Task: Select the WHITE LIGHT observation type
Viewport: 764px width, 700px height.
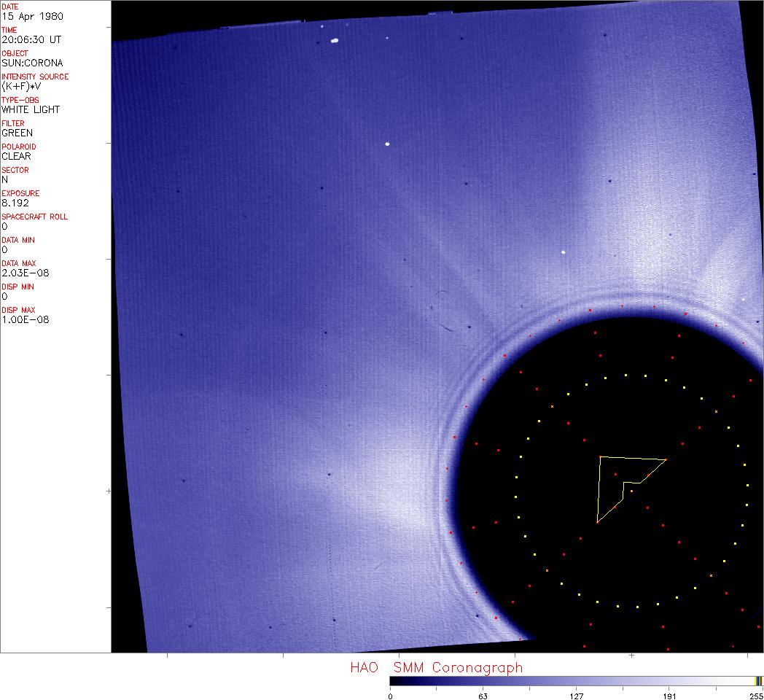Action: pyautogui.click(x=31, y=109)
